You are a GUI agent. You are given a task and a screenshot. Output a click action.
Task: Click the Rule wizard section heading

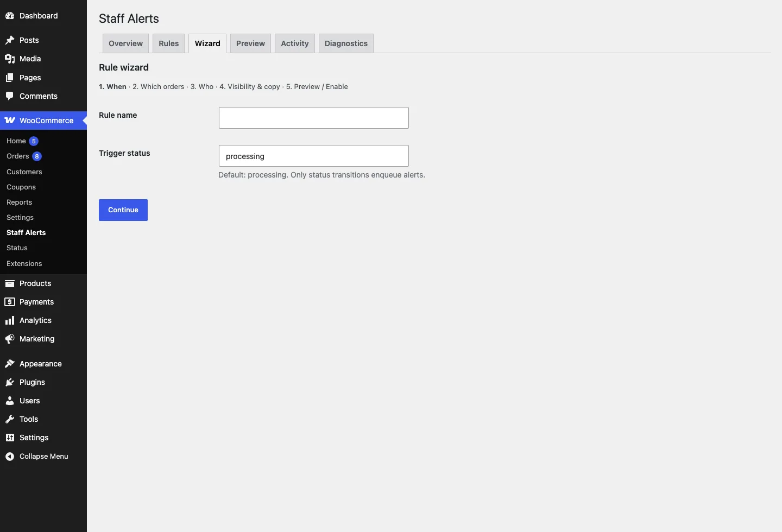click(x=124, y=67)
